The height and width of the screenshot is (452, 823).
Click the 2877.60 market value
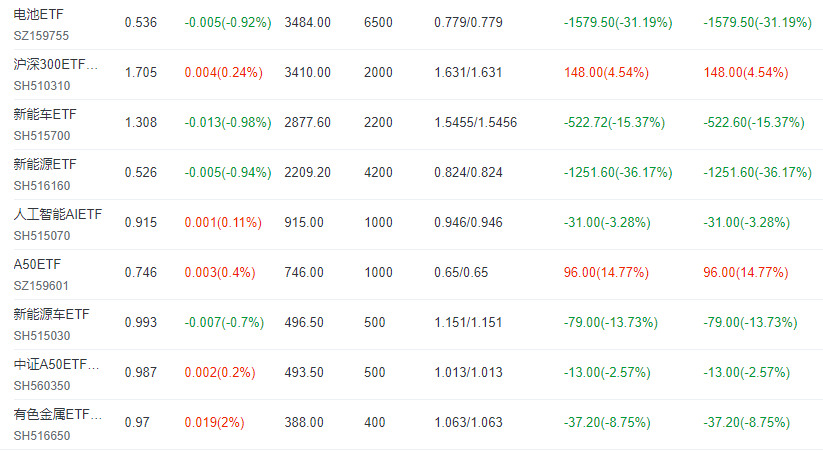pyautogui.click(x=308, y=122)
